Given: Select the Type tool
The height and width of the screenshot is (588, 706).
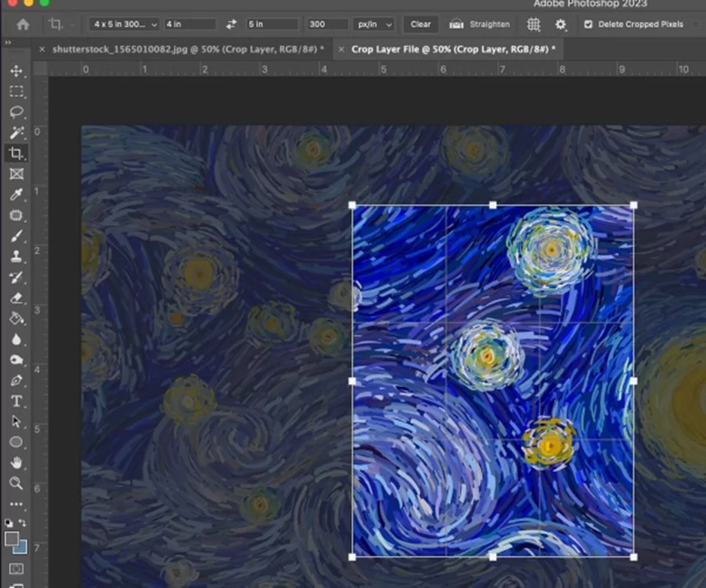Looking at the screenshot, I should click(17, 401).
